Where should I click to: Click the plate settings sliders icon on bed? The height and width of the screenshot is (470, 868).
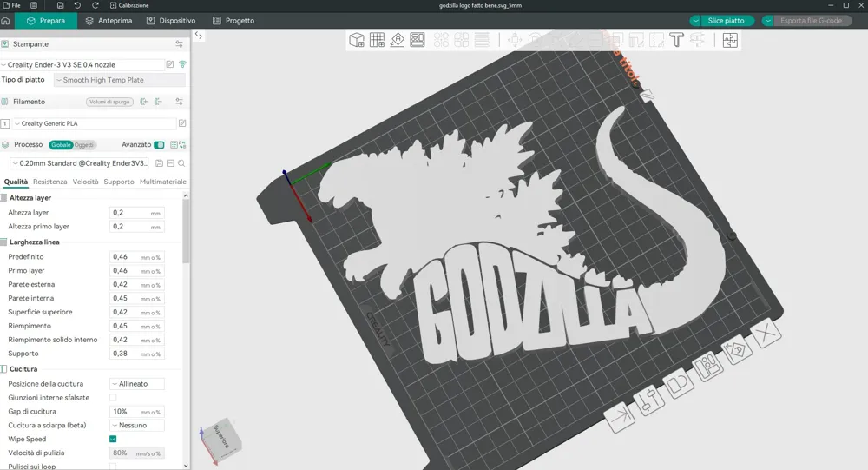pos(648,400)
